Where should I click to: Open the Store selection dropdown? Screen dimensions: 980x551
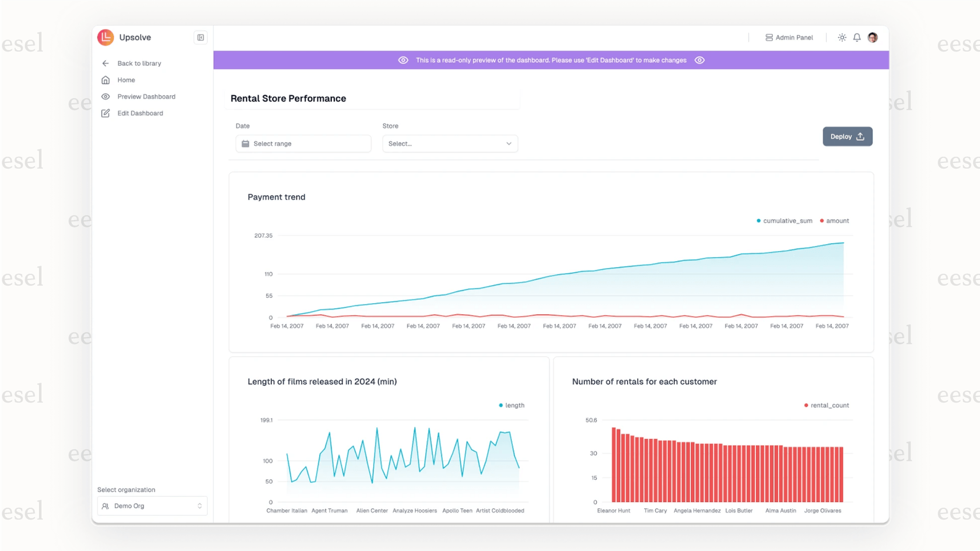(x=449, y=143)
